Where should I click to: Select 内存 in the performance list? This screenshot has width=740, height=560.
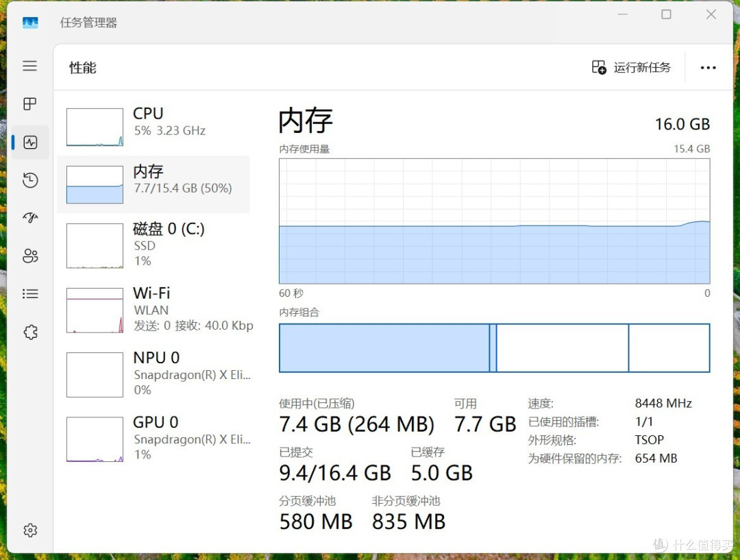153,184
